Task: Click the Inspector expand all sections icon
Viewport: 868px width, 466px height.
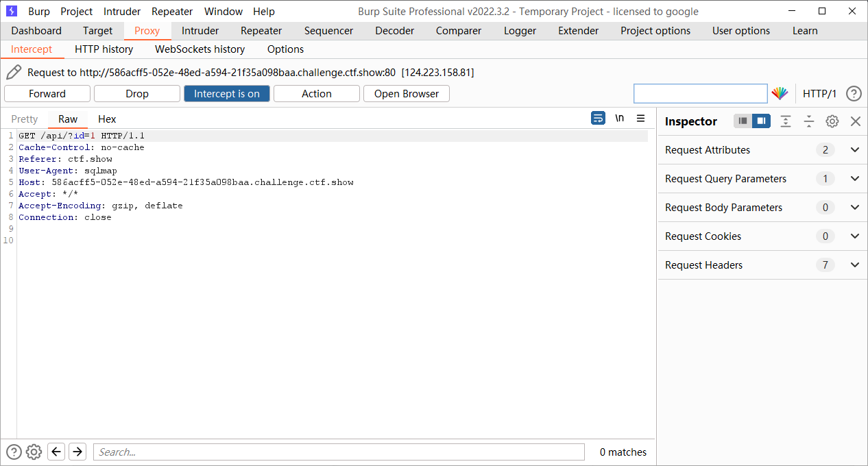Action: click(x=786, y=121)
